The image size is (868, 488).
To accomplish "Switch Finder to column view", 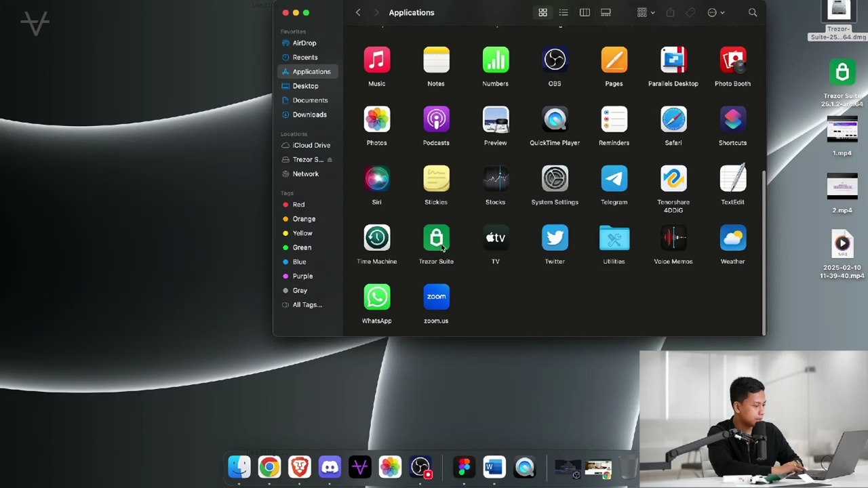I will (585, 12).
